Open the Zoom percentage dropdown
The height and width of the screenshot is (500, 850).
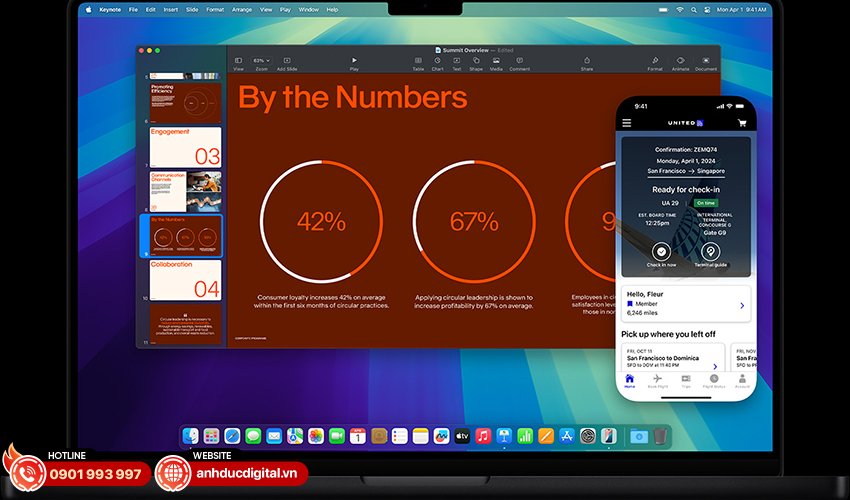(260, 62)
